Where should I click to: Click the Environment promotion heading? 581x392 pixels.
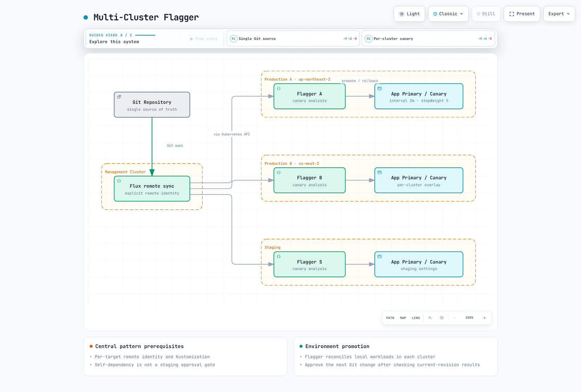point(337,346)
